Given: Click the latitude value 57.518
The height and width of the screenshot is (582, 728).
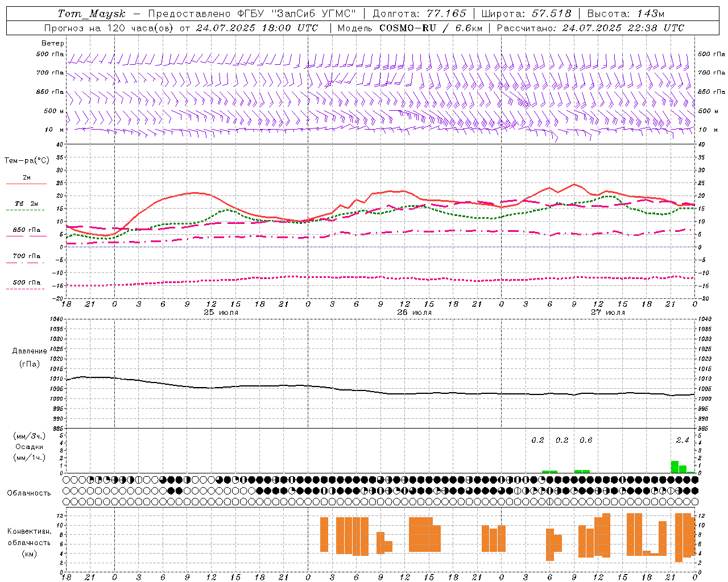Looking at the screenshot, I should [552, 14].
